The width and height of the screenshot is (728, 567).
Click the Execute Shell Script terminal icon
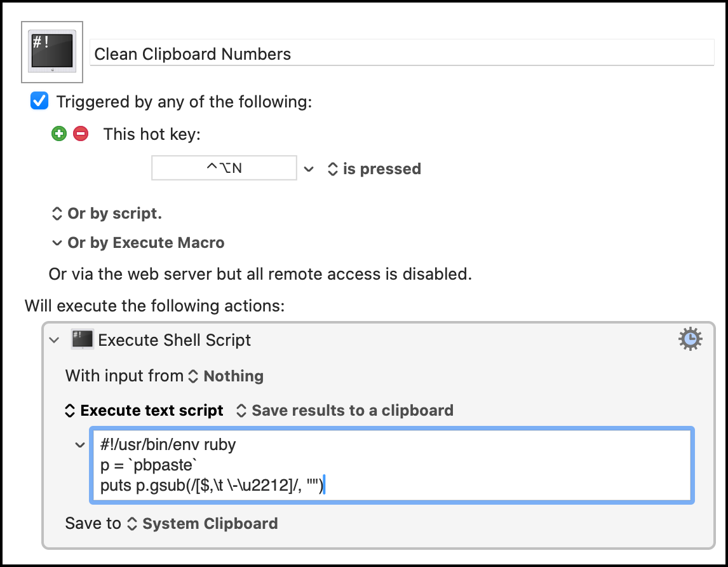[x=83, y=339]
